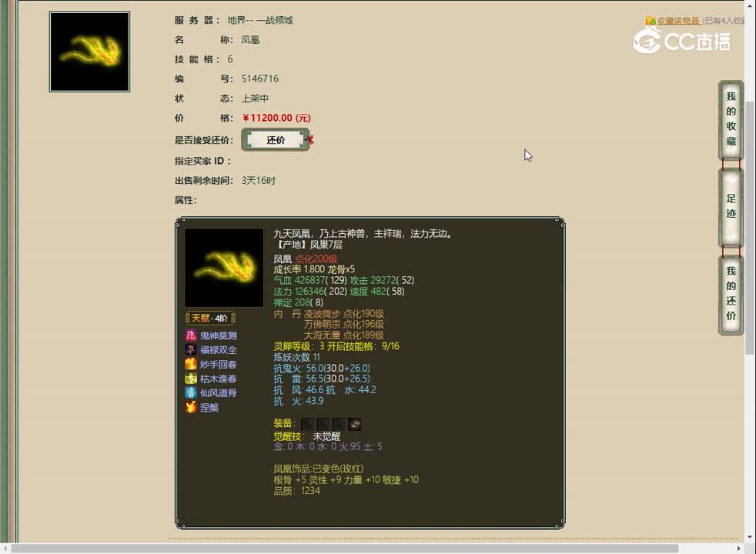Click the 成长率 1.800 龙骨x5 line
Viewport: 756px width, 554px height.
point(314,269)
